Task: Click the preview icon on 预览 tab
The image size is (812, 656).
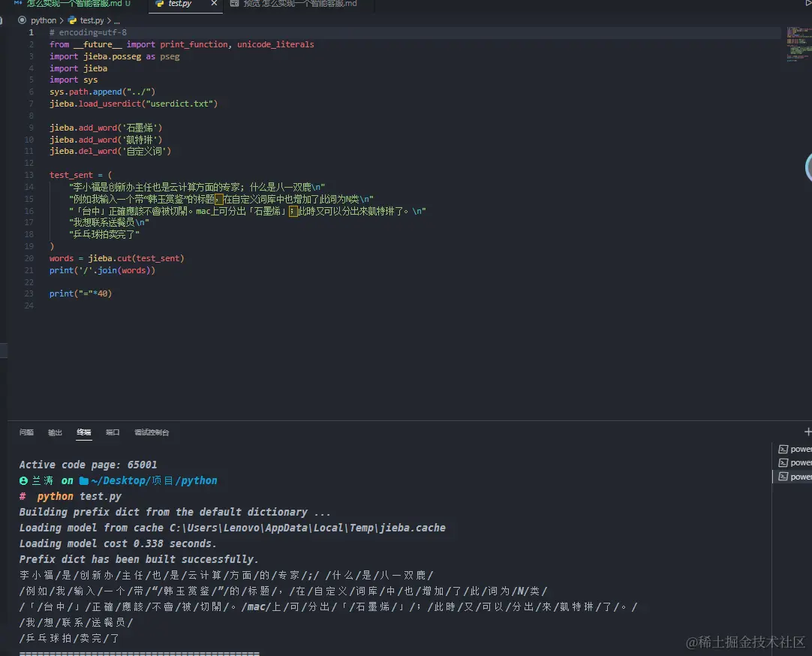Action: coord(235,4)
